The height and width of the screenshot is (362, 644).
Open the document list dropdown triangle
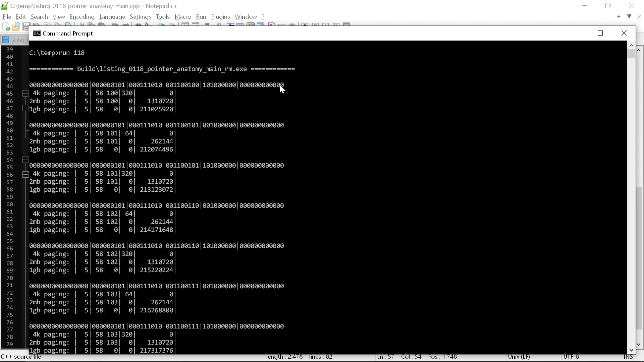629,16
